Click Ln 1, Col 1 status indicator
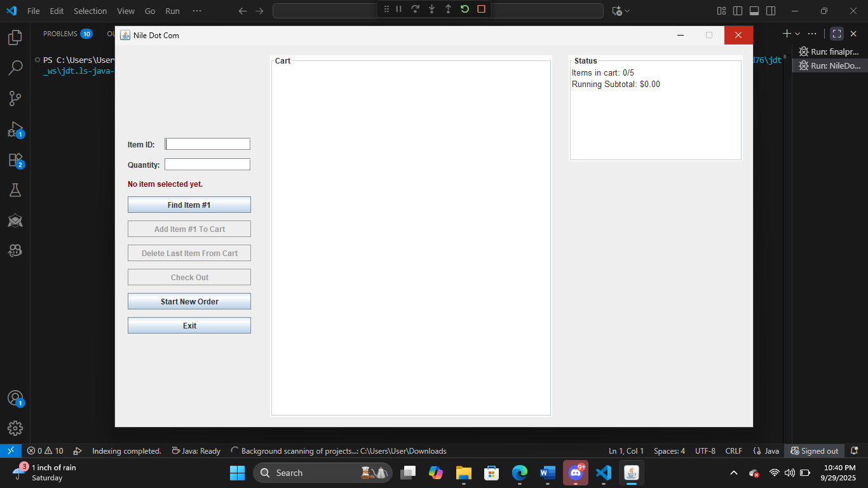The image size is (868, 488). (626, 451)
